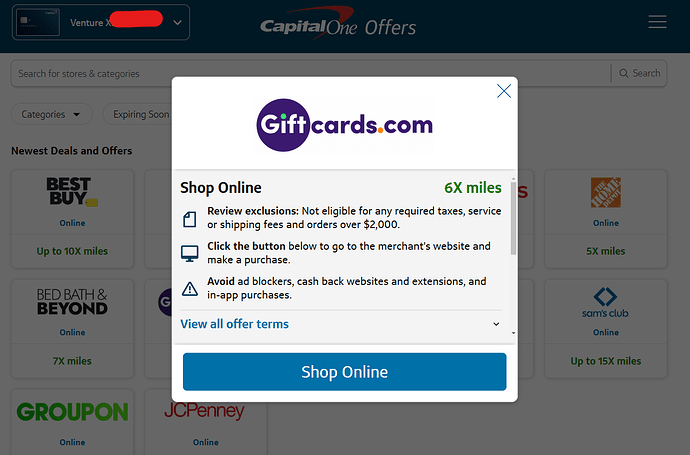Click the review exclusions document icon
The width and height of the screenshot is (690, 455).
(190, 219)
